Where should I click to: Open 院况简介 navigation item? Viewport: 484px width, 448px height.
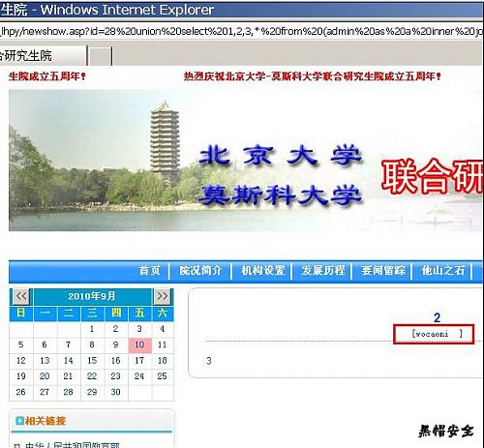pos(200,270)
